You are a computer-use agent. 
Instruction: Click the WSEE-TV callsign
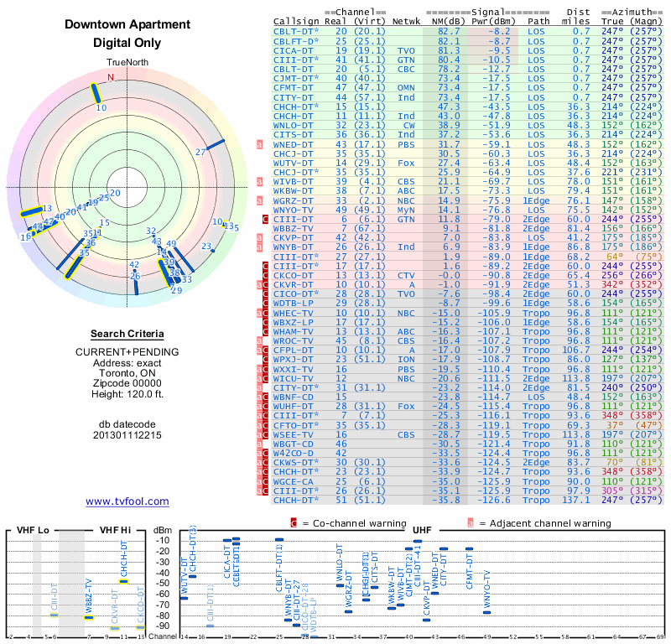click(294, 434)
